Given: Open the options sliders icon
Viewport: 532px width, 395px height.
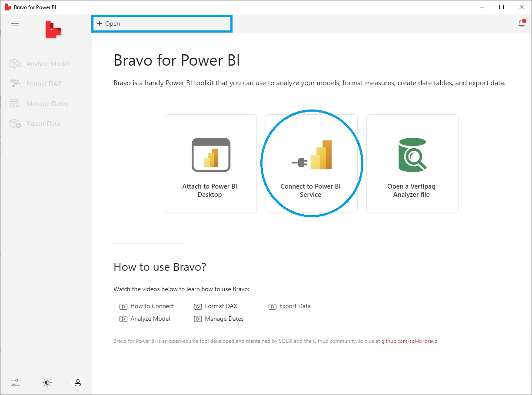Looking at the screenshot, I should pos(15,382).
